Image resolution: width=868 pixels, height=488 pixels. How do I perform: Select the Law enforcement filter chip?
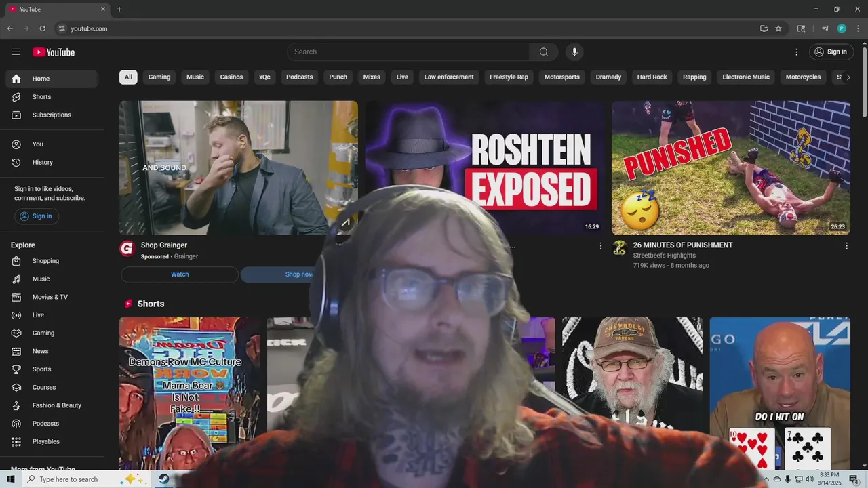tap(449, 77)
